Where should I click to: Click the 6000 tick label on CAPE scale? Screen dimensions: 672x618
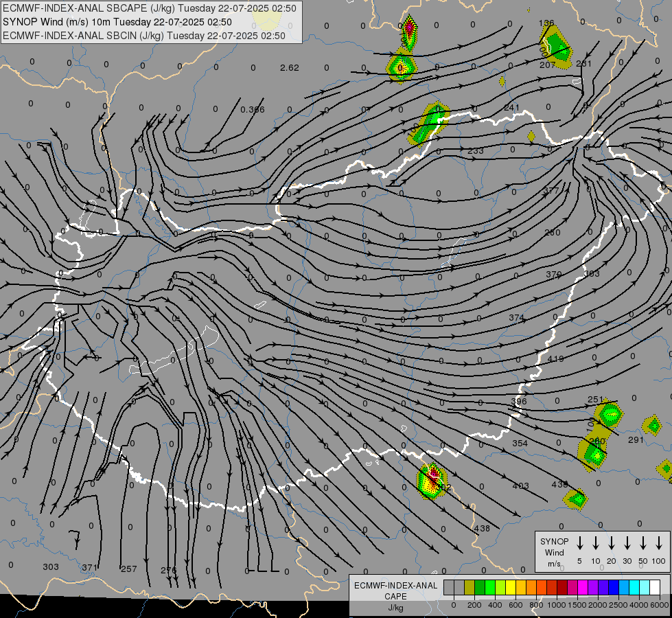click(x=659, y=605)
